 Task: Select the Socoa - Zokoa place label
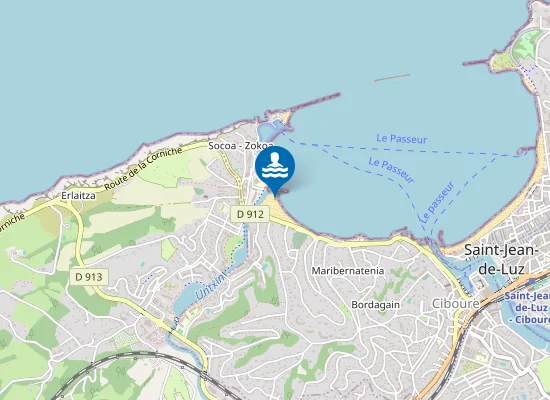tap(241, 145)
